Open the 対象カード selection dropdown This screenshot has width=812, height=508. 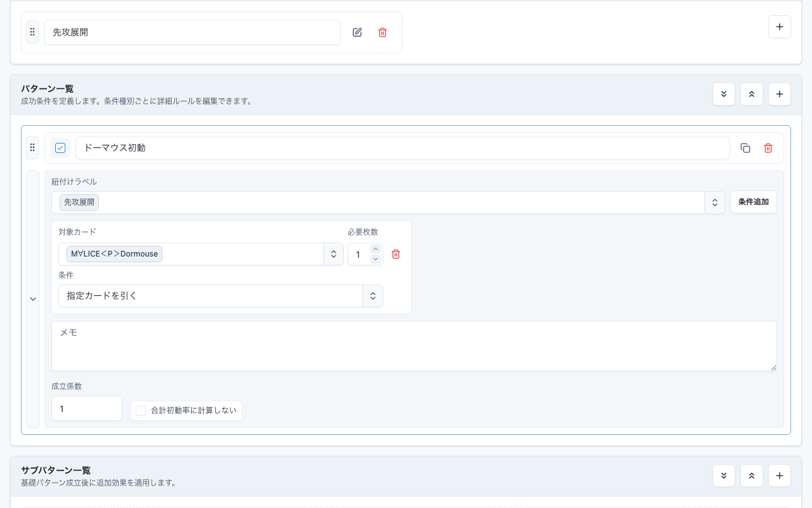point(334,254)
